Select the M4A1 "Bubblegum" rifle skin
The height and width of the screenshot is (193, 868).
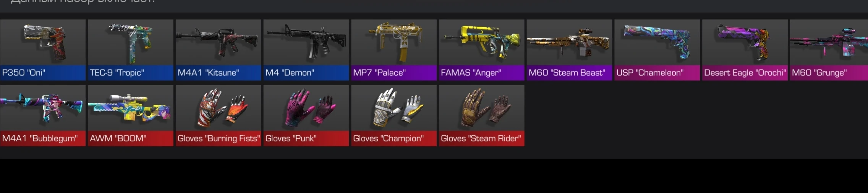click(x=43, y=115)
